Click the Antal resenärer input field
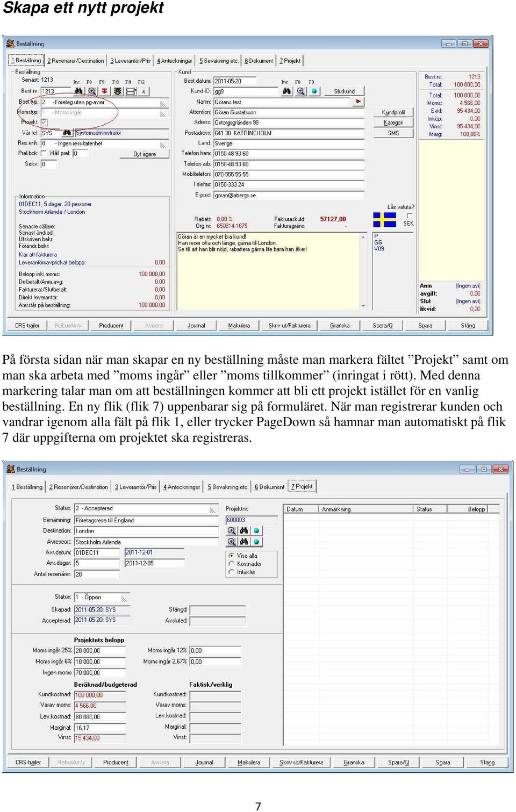Viewport: 516px width, 812px height. [97, 574]
